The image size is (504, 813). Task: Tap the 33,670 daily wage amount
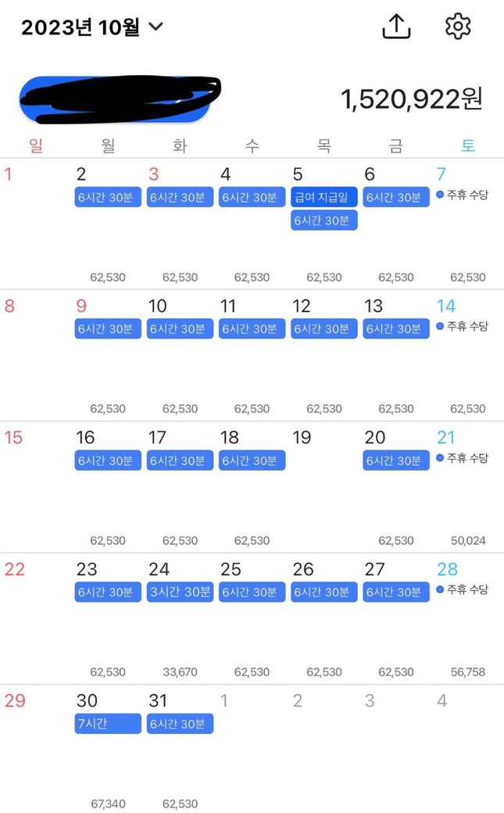(x=180, y=672)
